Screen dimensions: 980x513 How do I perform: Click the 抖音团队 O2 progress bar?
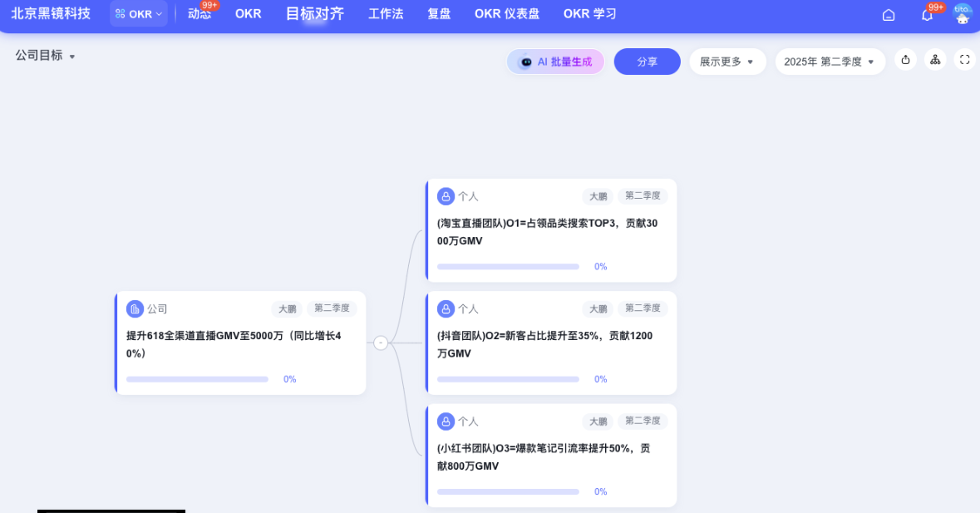coord(508,379)
